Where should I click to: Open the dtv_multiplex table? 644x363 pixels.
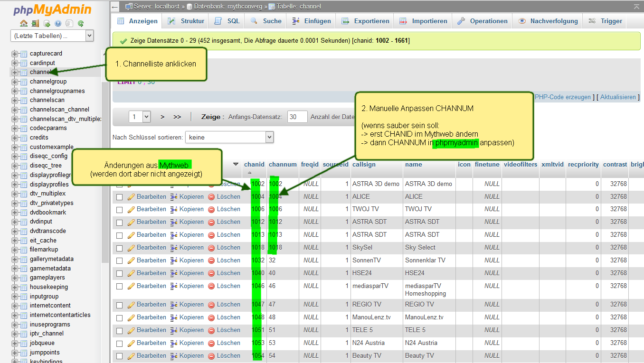click(47, 194)
